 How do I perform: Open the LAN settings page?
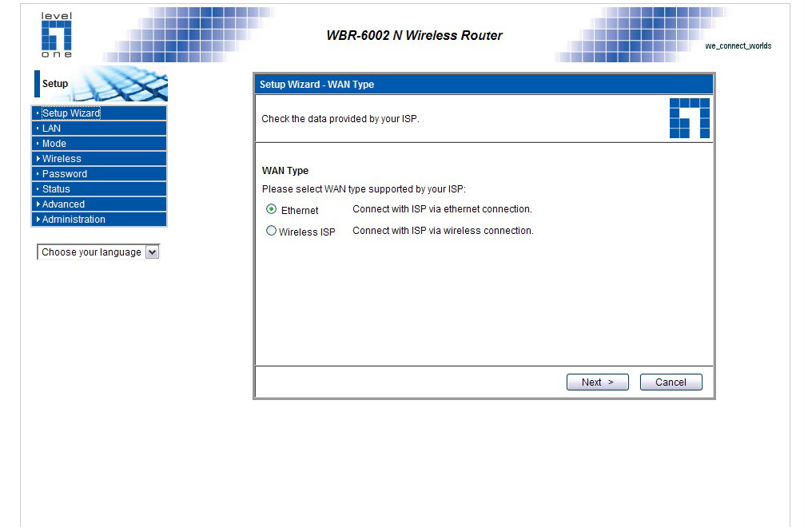coord(99,129)
